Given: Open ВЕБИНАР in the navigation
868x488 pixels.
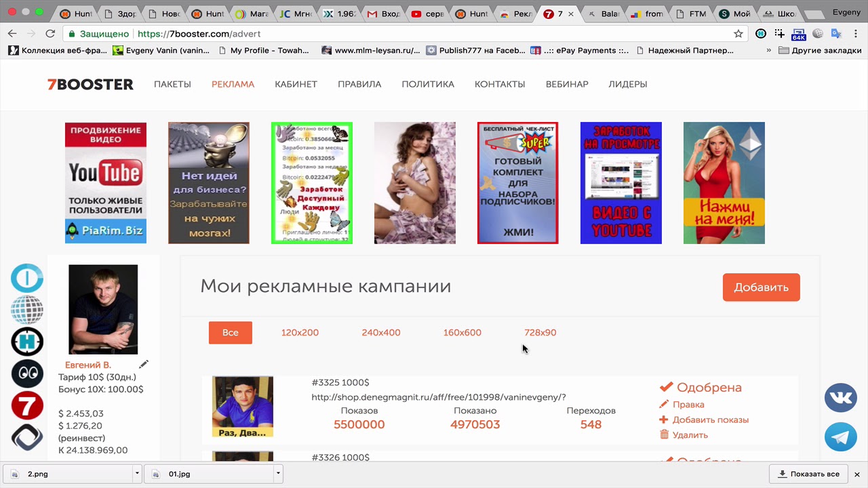Looking at the screenshot, I should click(x=567, y=84).
